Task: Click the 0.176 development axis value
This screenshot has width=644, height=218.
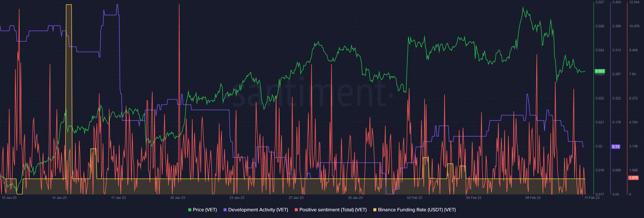Action: [x=617, y=122]
